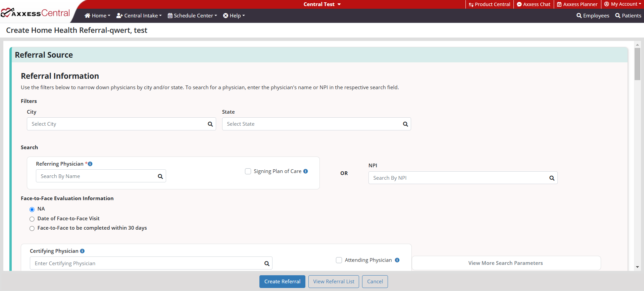Click the Create Referral button

(282, 282)
